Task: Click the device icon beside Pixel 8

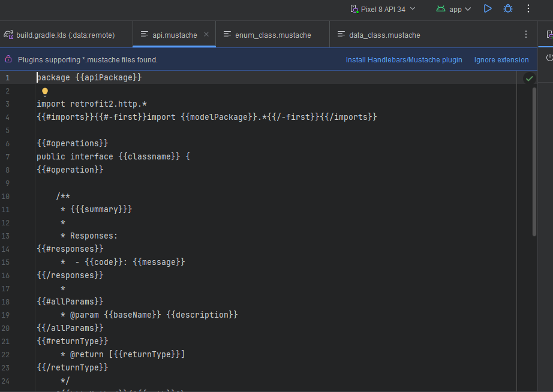Action: [354, 9]
